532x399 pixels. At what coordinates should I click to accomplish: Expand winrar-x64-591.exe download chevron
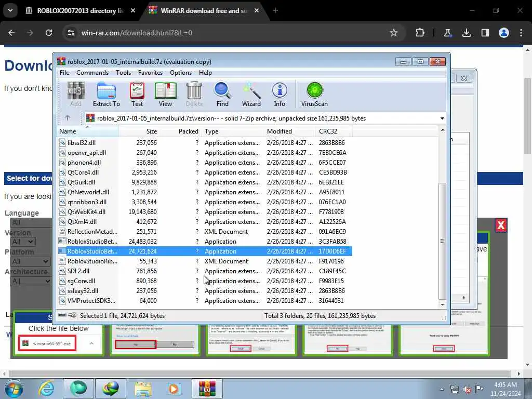91,343
